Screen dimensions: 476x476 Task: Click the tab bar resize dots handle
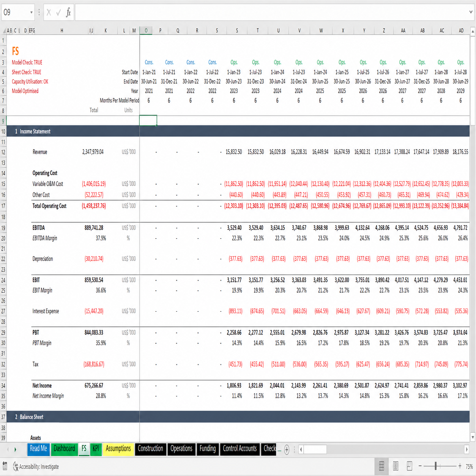(295, 450)
